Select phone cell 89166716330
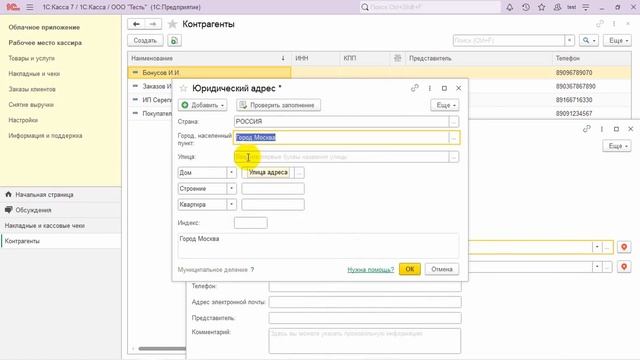The height and width of the screenshot is (360, 640). pos(574,100)
